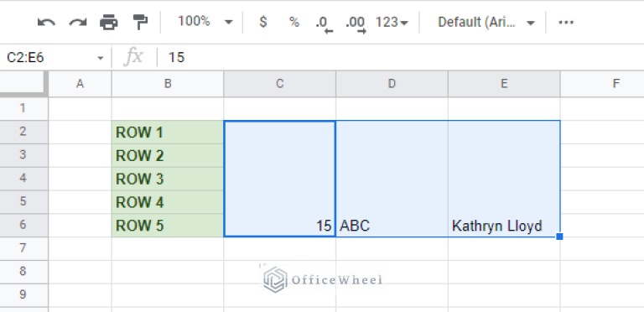
Task: Click Increase decimal places icon
Action: [356, 23]
